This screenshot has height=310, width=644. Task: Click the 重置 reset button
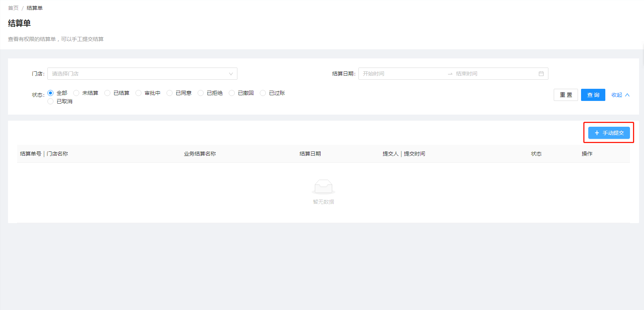click(x=566, y=95)
